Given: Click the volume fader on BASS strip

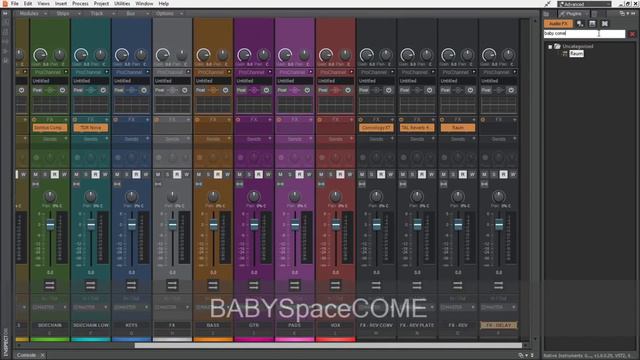Looking at the screenshot, I should [213, 225].
